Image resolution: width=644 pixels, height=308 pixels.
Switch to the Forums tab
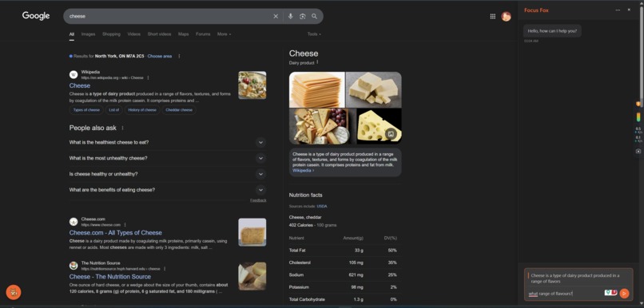click(x=203, y=34)
